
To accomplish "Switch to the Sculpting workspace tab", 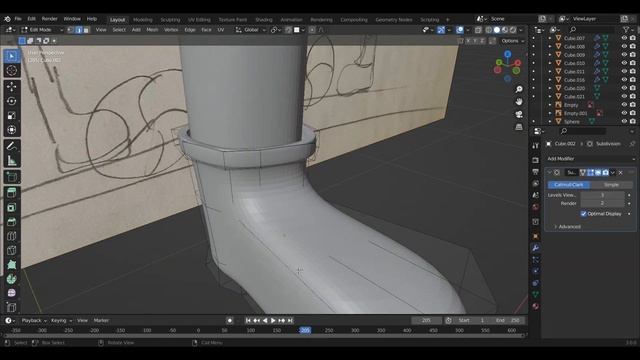I will pos(170,20).
